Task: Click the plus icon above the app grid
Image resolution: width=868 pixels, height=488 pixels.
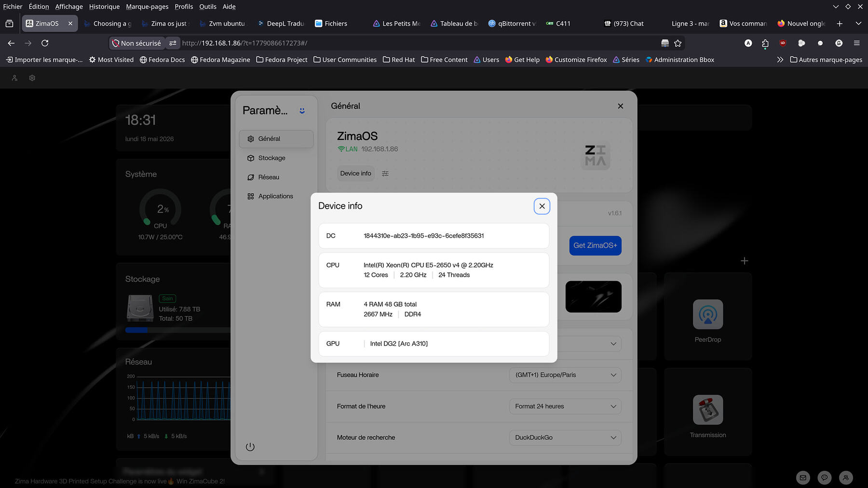Action: click(x=745, y=261)
